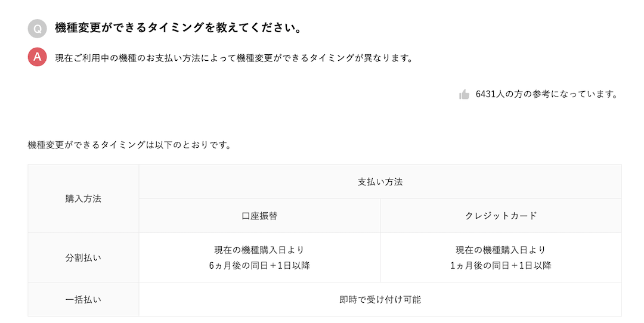Click 現在の機種購入日より under クレジットカード column
Viewport: 644px width, 323px height.
pos(501,250)
